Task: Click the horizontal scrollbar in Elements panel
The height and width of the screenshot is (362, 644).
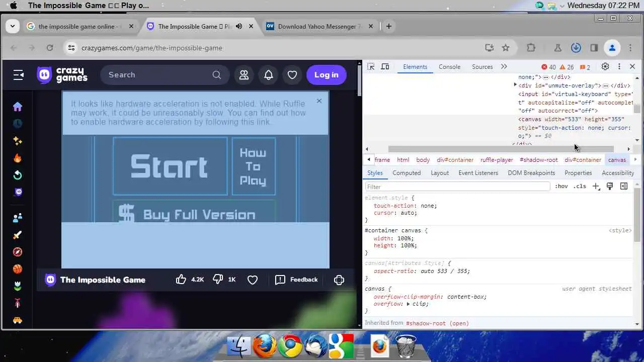Action: (x=501, y=149)
